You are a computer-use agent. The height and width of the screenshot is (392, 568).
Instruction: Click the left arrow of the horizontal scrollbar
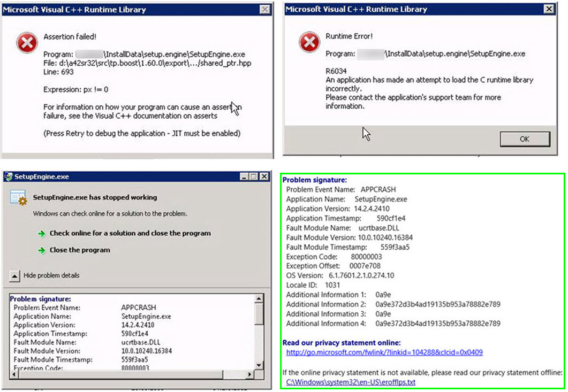(x=14, y=374)
